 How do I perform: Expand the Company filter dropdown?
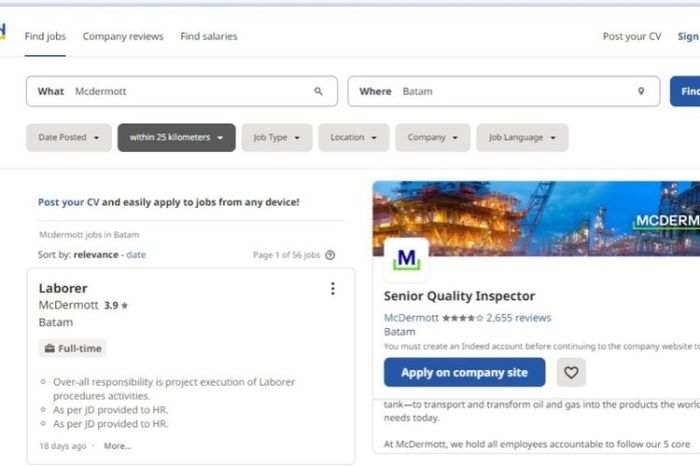pos(433,137)
